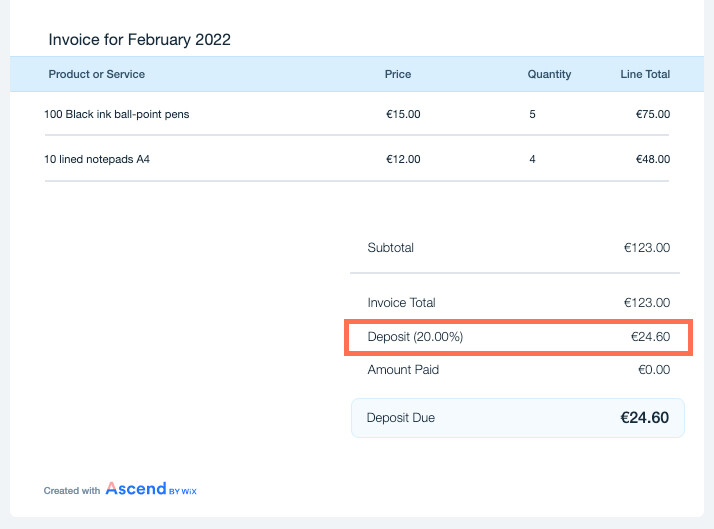This screenshot has height=529, width=714.
Task: Select the '10 lined notepads A4' item
Action: pos(97,159)
